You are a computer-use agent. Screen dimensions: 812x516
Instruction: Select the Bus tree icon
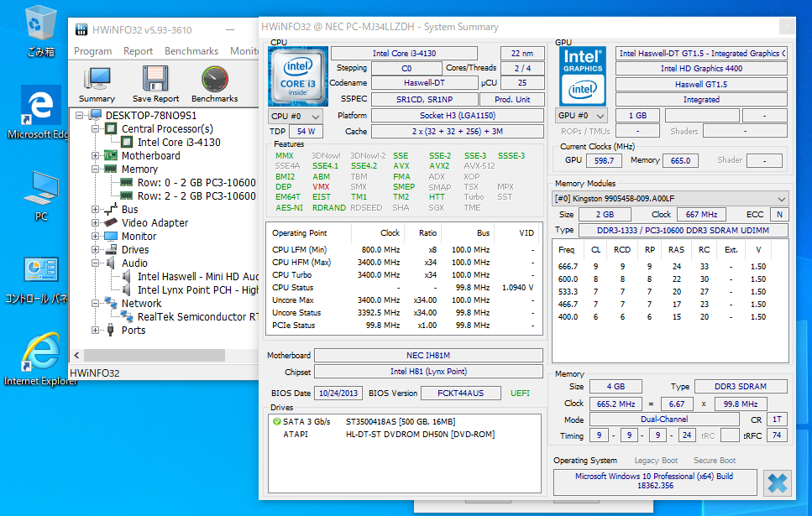tap(111, 209)
